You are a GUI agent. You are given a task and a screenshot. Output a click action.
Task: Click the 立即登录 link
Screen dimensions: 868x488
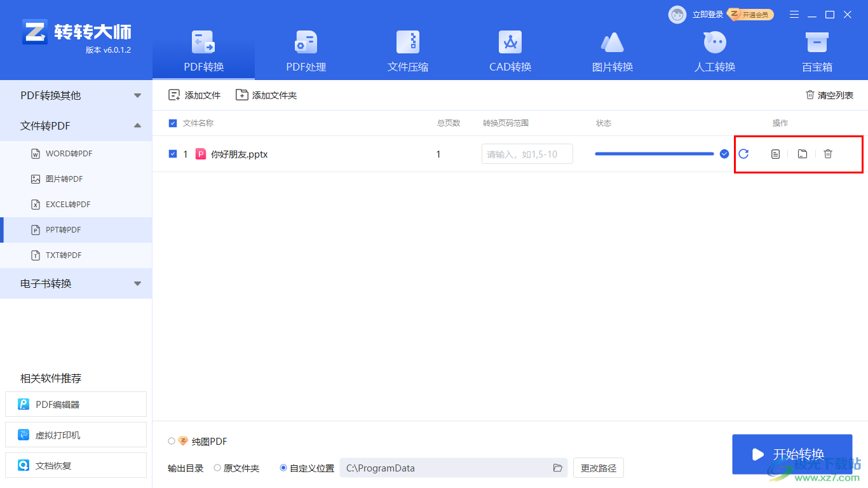click(708, 15)
